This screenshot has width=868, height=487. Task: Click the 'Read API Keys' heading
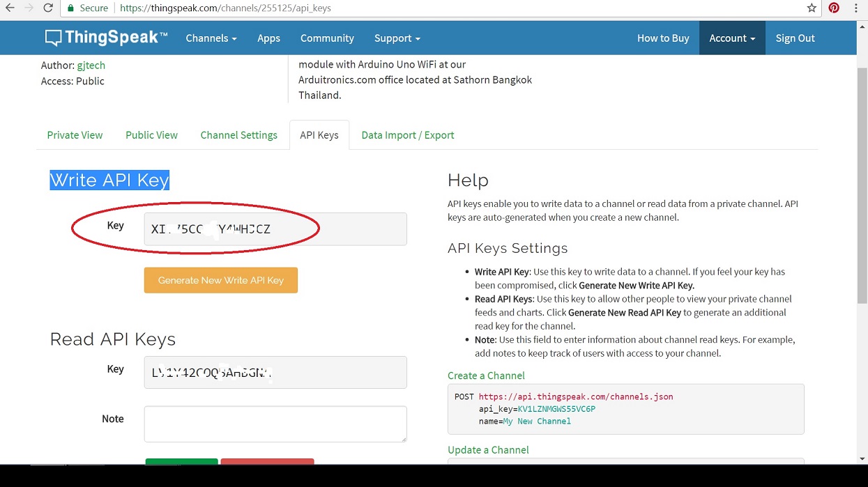(113, 339)
